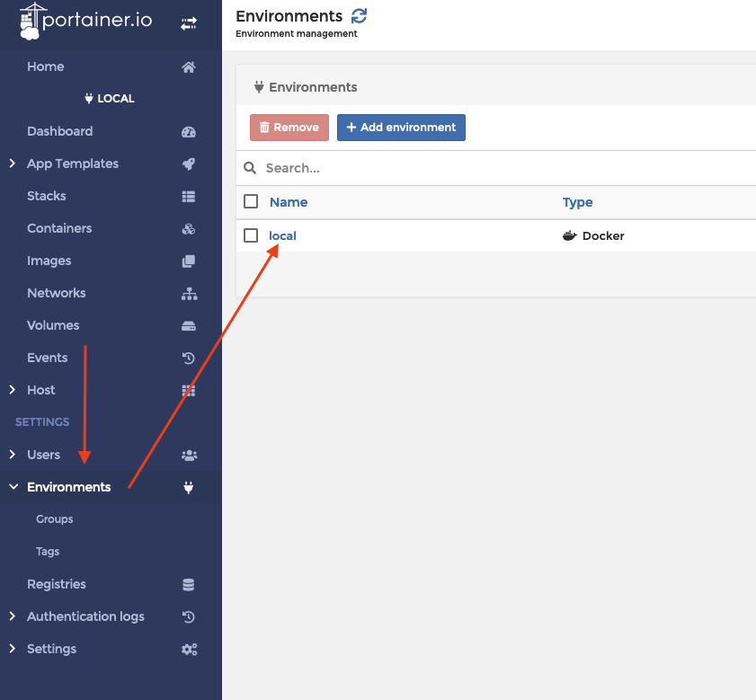
Task: Click the App Templates rocket icon
Action: [189, 164]
